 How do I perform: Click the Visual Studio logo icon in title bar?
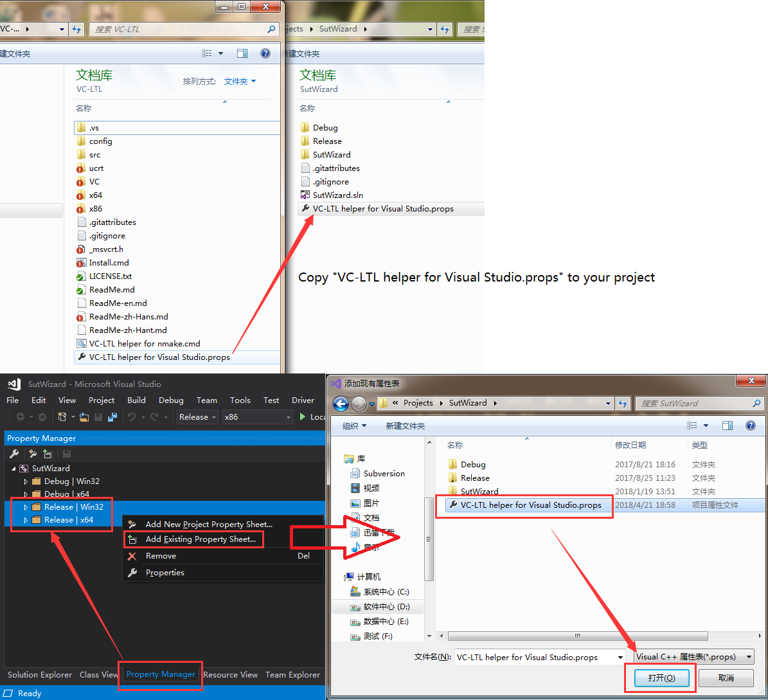pos(13,384)
